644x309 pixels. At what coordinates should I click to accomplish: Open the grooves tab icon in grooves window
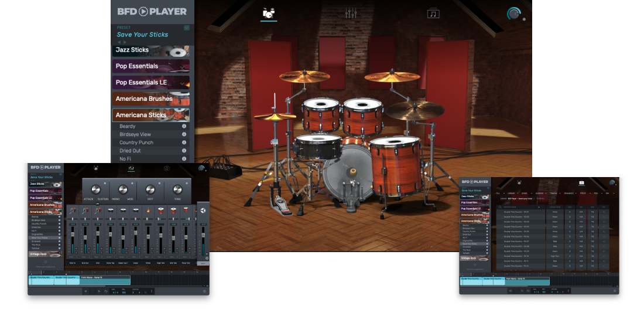tap(581, 183)
